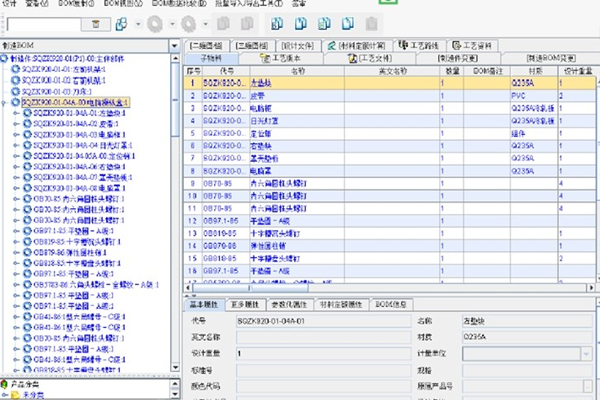
Task: Click the second blue document toolbar icon
Action: coord(301,24)
